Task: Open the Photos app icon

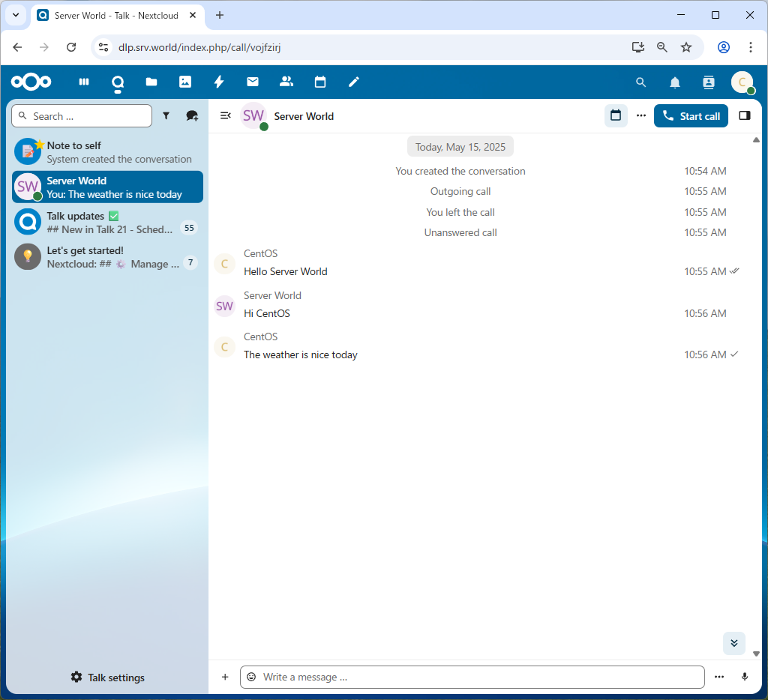Action: (x=185, y=82)
